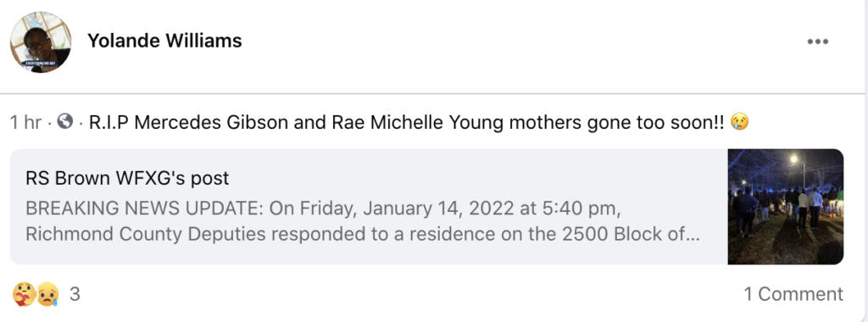Open the night crowd photo thumbnail
This screenshot has height=322, width=868.
tap(786, 207)
